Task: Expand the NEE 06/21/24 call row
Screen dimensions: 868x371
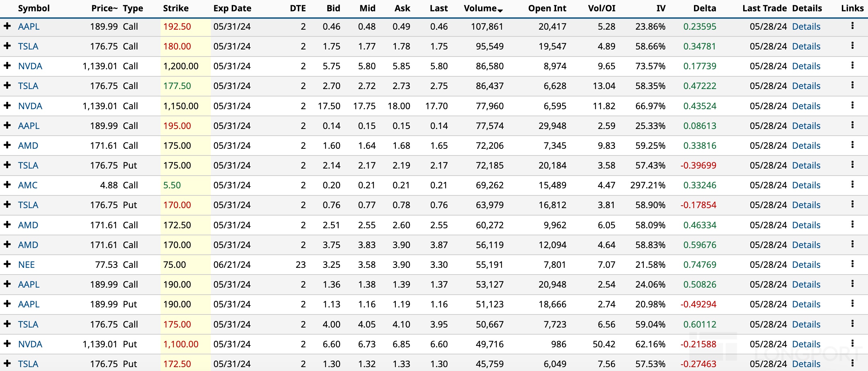Action: click(7, 264)
